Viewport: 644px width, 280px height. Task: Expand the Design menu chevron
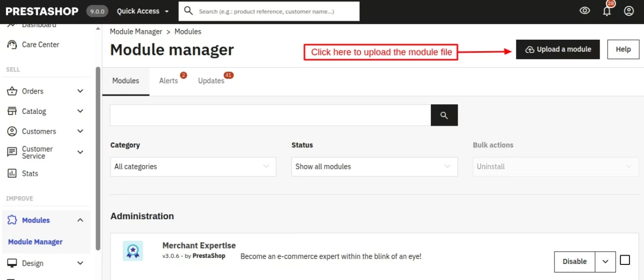(x=80, y=263)
